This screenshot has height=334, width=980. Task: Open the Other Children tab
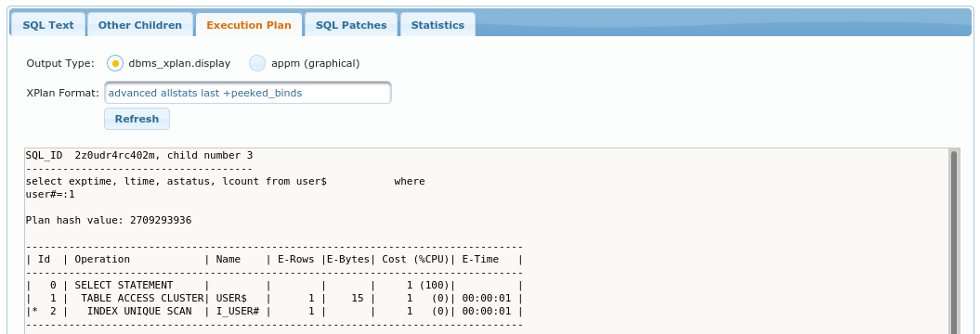pyautogui.click(x=140, y=25)
